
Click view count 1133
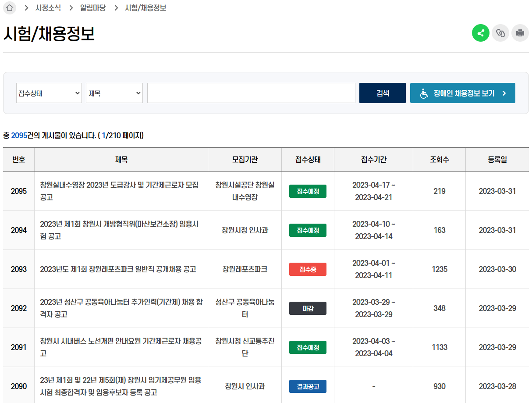pyautogui.click(x=440, y=347)
